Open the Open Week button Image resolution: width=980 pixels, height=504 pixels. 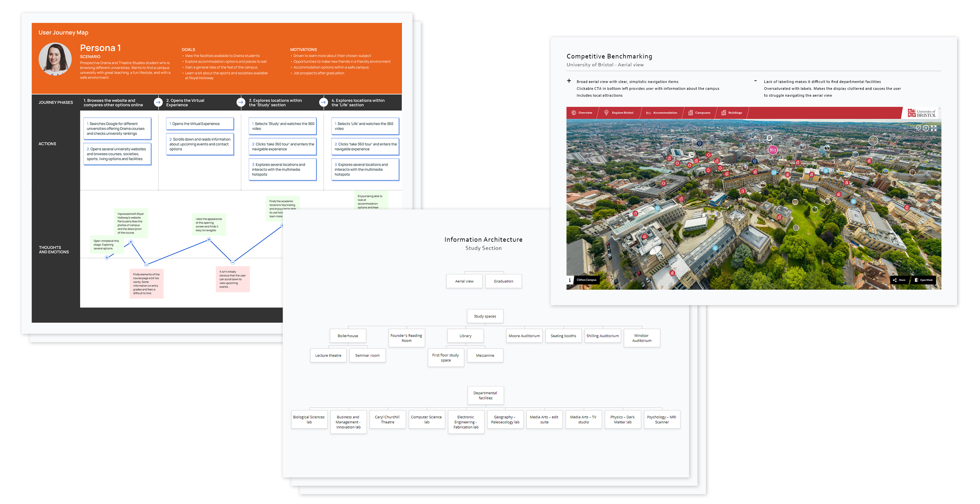click(x=924, y=280)
